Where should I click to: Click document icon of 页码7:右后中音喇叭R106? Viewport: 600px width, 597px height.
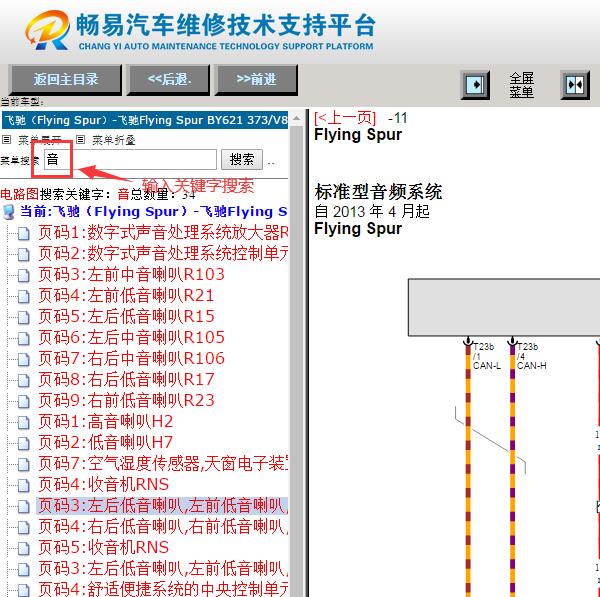[x=23, y=359]
